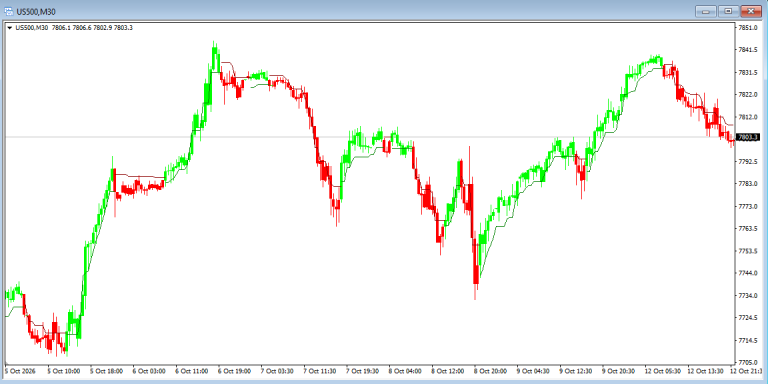Click the 7822.0 price axis label

click(748, 95)
